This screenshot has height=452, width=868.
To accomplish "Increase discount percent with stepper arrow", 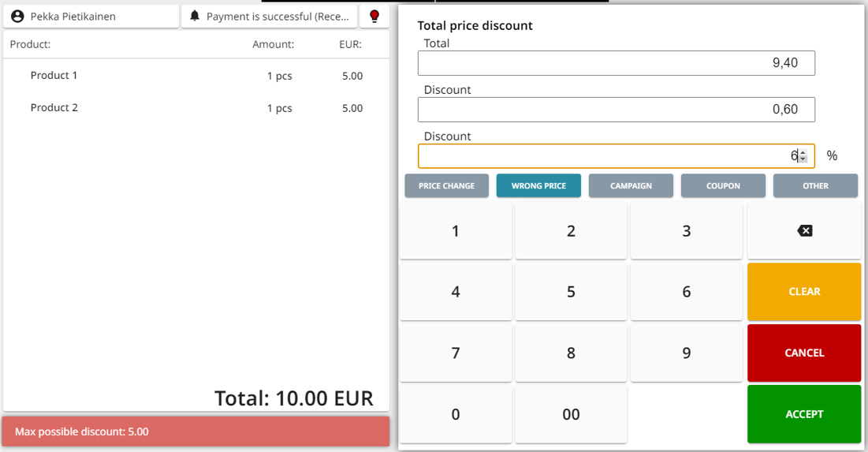I will click(803, 152).
